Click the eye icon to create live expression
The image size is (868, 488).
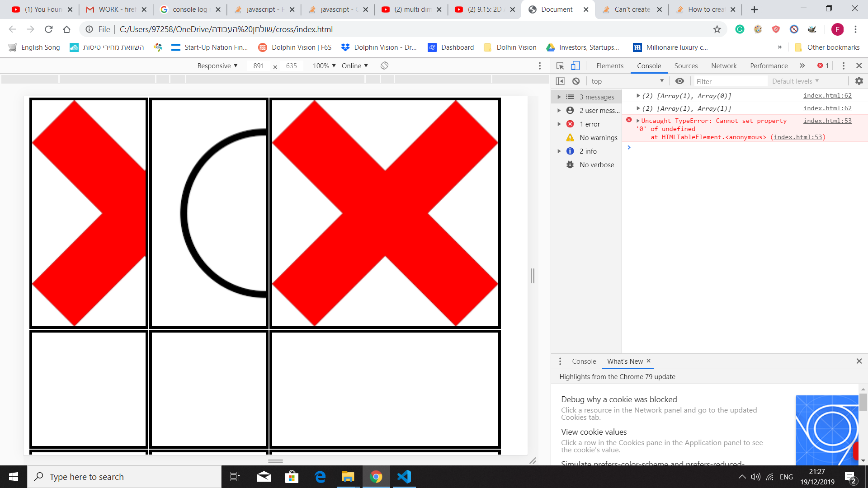(x=680, y=81)
